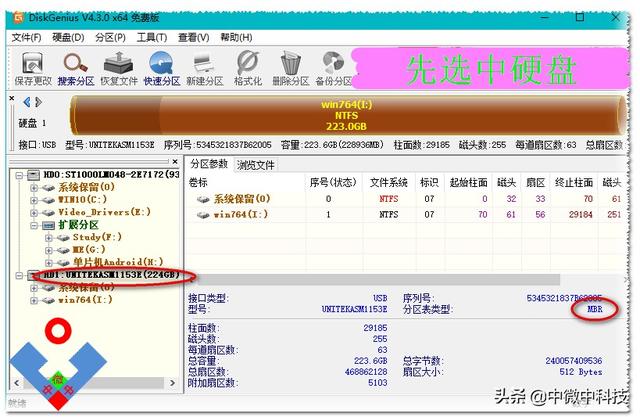The width and height of the screenshot is (640, 417).
Task: Click the Search Partition (搜索分区) icon
Action: 76,69
